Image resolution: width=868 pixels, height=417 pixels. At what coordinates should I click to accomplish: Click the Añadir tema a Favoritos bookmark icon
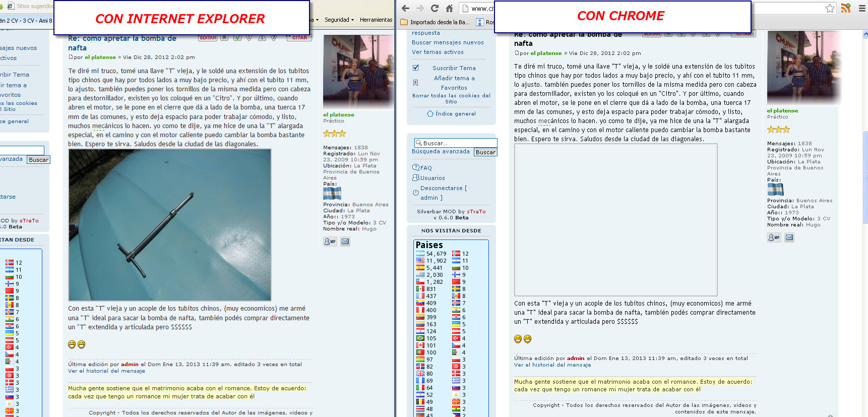point(416,83)
